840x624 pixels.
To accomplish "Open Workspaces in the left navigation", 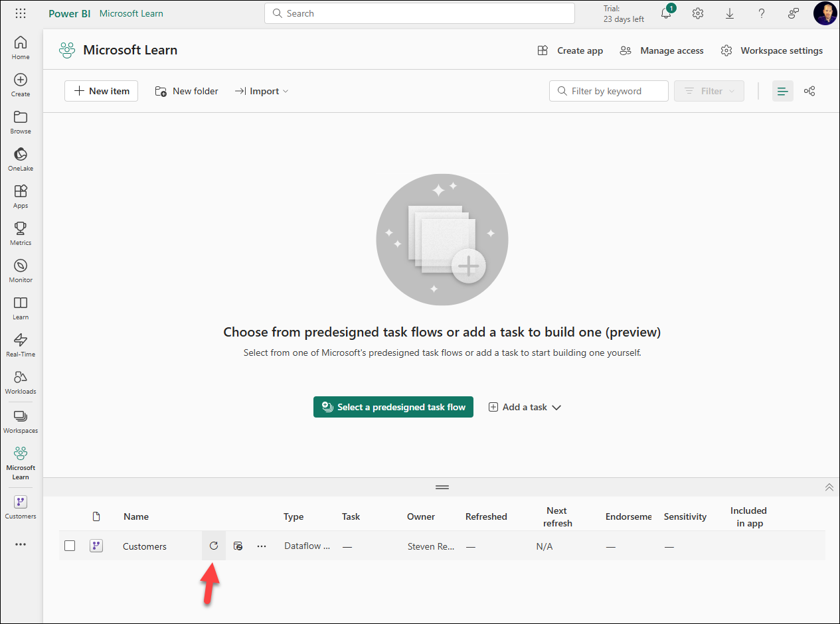I will [x=21, y=421].
